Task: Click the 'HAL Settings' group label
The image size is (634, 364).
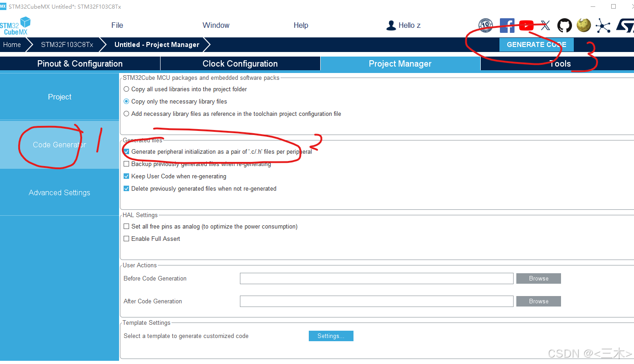Action: pos(140,215)
